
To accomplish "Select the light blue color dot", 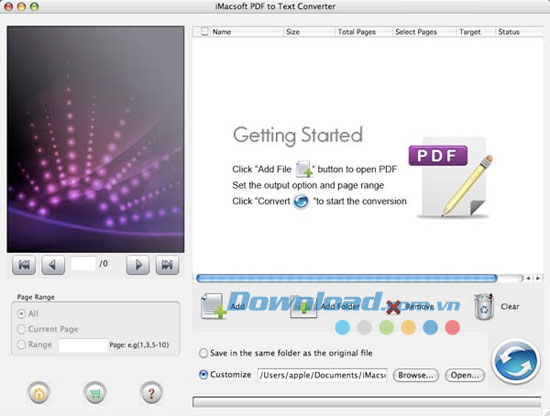I will tap(342, 328).
